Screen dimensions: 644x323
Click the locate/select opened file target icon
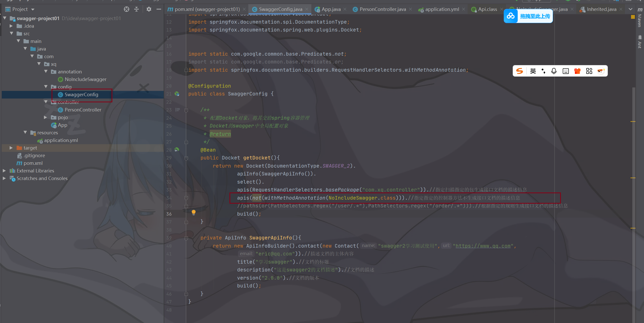click(x=126, y=9)
